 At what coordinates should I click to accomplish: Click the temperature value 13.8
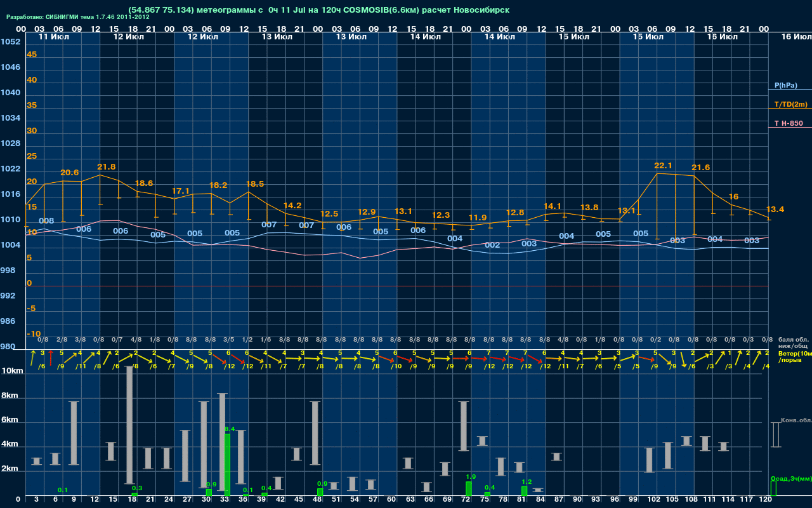590,208
